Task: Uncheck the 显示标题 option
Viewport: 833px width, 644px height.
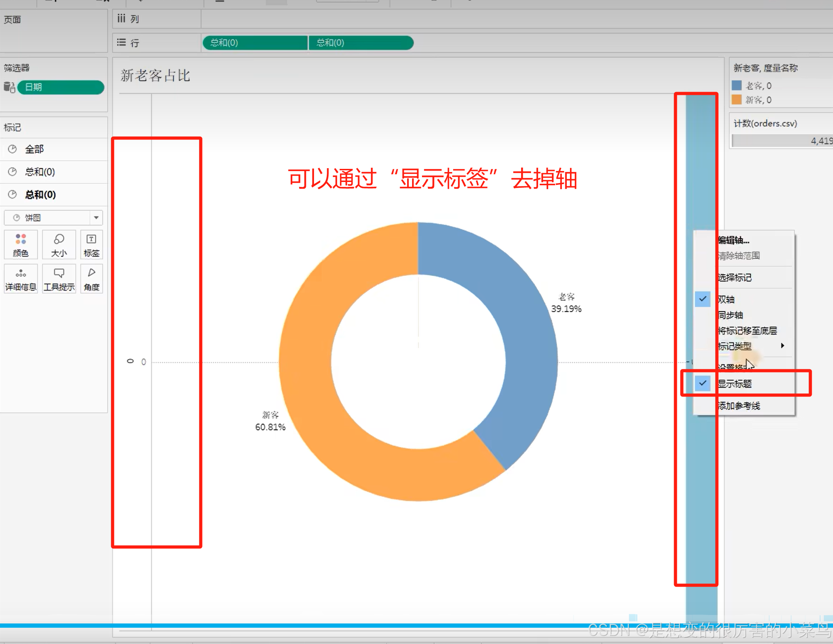Action: pyautogui.click(x=734, y=383)
